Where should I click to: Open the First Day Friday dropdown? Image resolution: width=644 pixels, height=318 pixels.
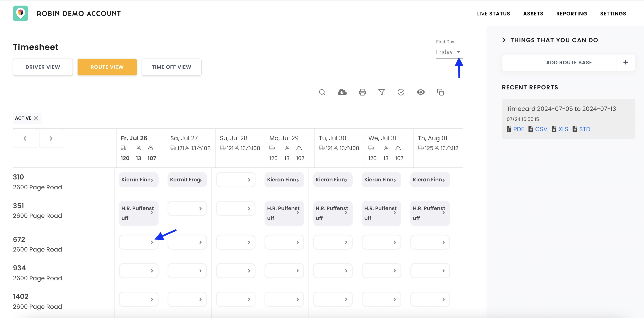pyautogui.click(x=449, y=52)
